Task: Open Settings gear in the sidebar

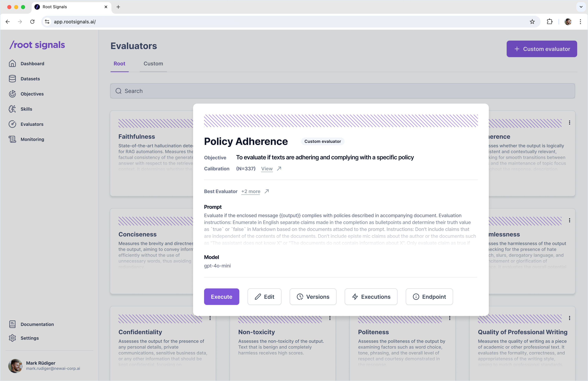Action: coord(12,338)
